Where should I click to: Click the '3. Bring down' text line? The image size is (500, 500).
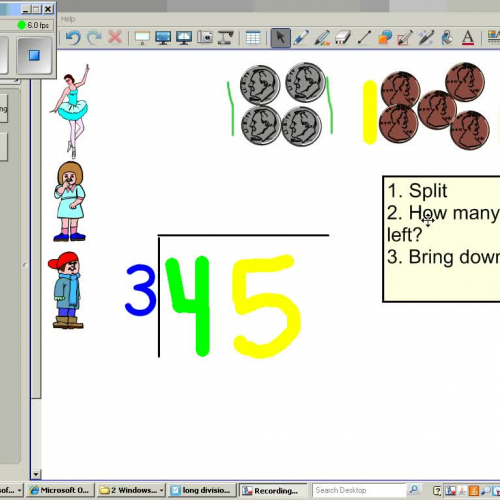(443, 257)
